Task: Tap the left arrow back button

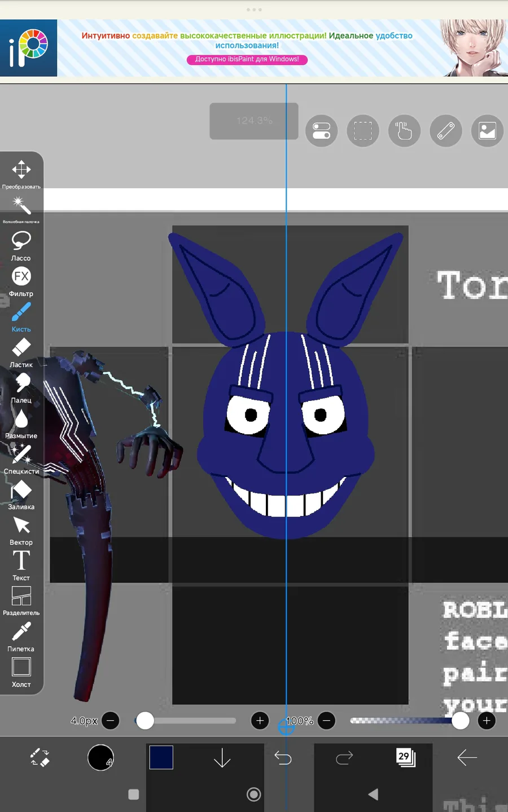Action: click(467, 757)
